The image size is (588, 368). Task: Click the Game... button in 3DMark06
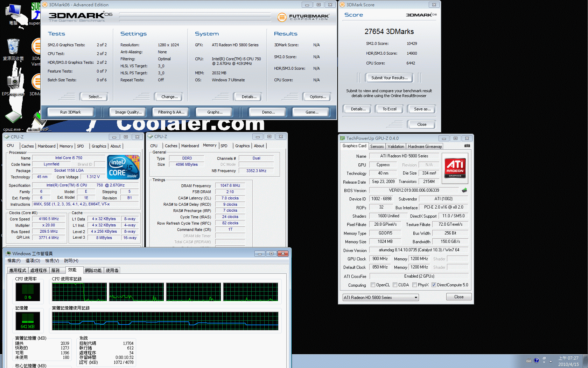coord(312,112)
